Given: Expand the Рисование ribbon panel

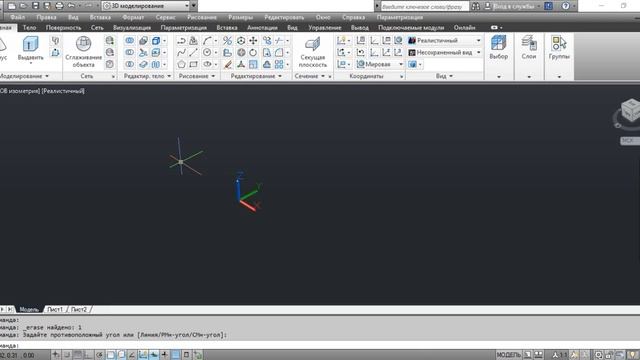Looking at the screenshot, I should point(197,76).
